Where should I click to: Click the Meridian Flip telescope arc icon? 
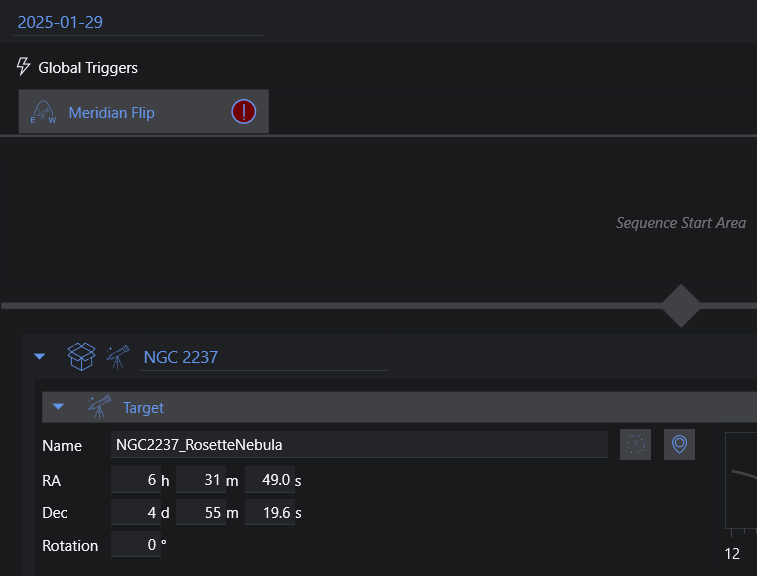tap(43, 112)
